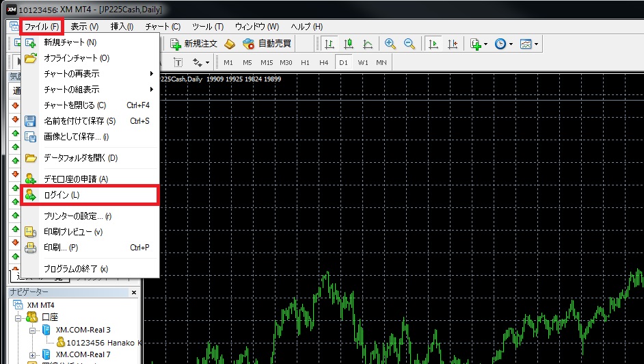Image resolution: width=644 pixels, height=364 pixels.
Task: Expand the チャートの再表示 submenu
Action: click(x=90, y=73)
